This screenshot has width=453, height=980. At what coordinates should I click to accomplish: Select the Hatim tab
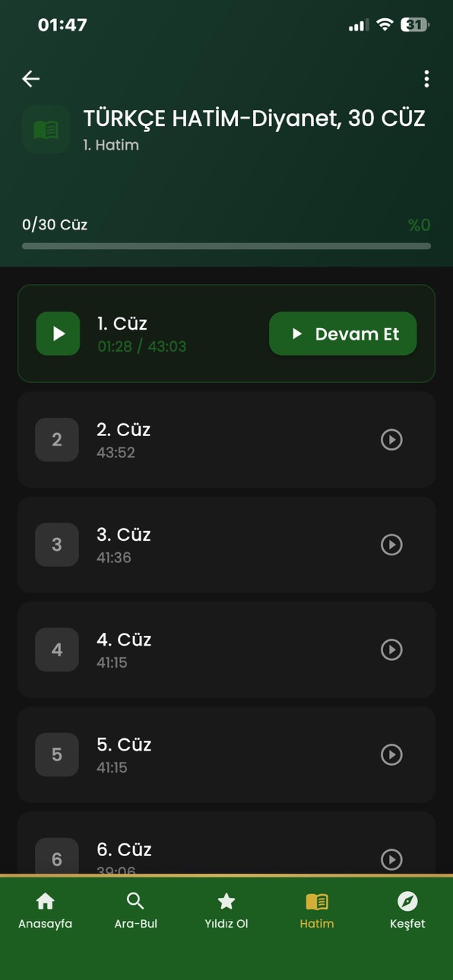coord(317,911)
